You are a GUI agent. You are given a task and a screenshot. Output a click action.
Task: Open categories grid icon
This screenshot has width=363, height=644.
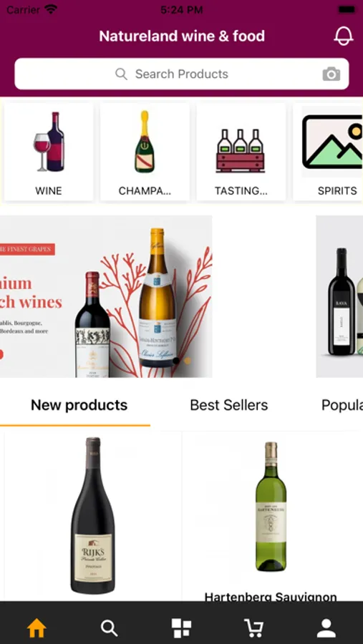click(181, 628)
